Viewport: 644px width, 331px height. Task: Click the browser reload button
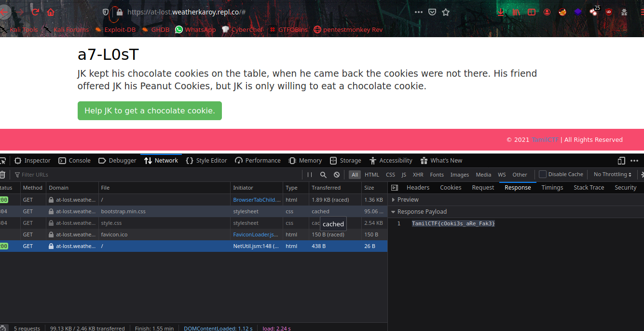coord(35,12)
